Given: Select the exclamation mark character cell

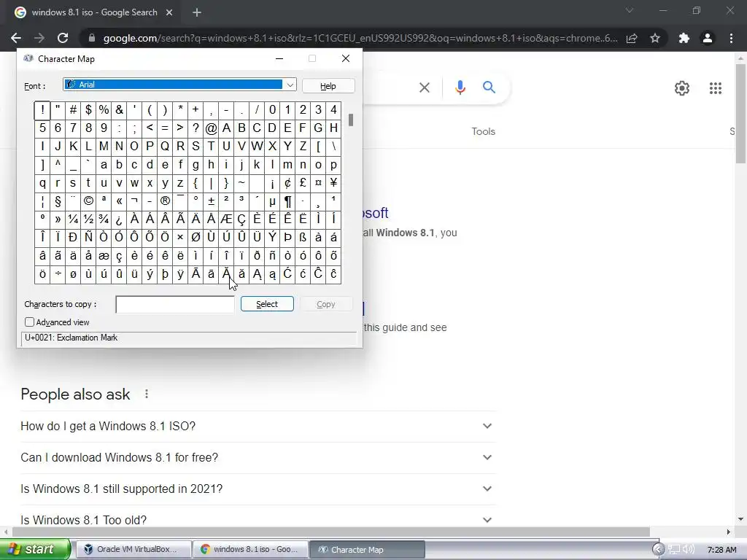Looking at the screenshot, I should (42, 110).
